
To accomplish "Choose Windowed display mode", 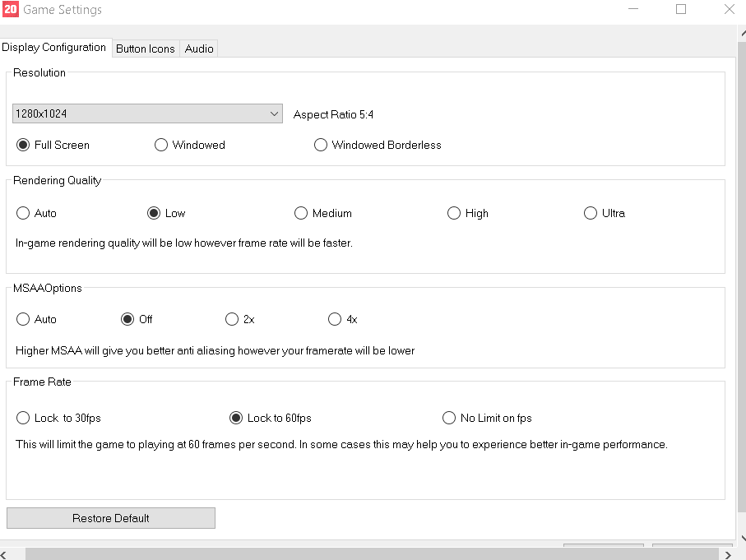I will pos(161,145).
